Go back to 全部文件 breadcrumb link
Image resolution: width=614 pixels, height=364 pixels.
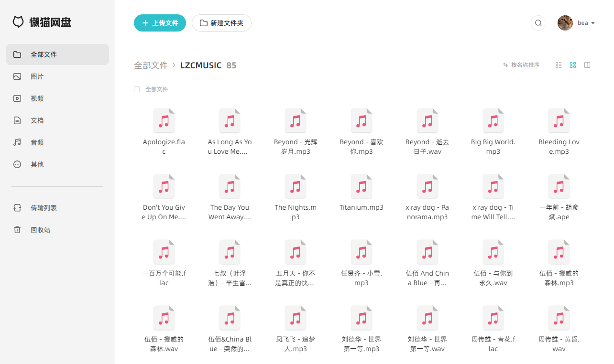click(151, 65)
